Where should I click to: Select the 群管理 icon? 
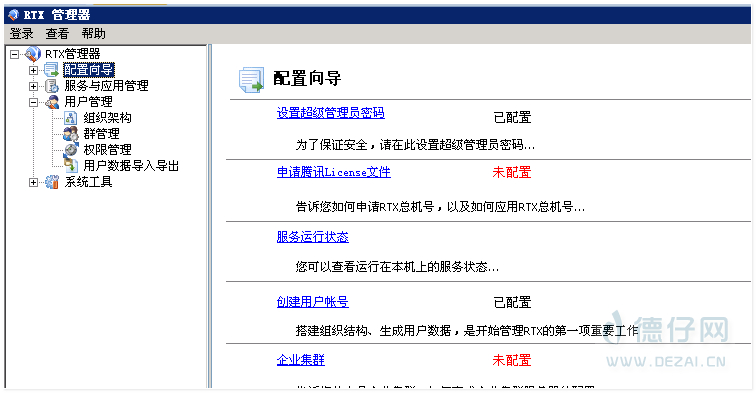click(x=71, y=134)
